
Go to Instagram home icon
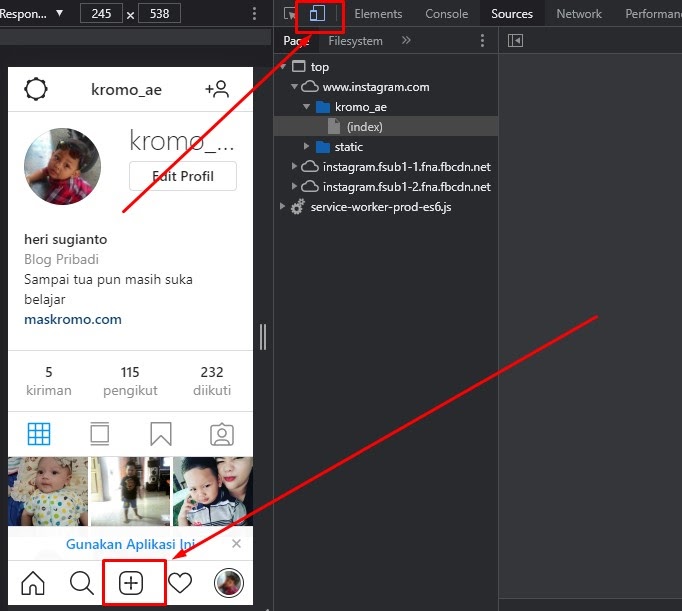33,583
